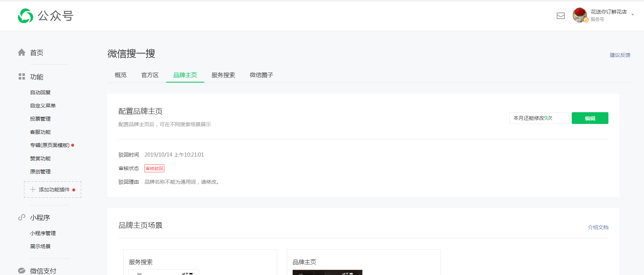This screenshot has width=644, height=275.
Task: Open 投票管理 in the sidebar
Action: pyautogui.click(x=40, y=119)
